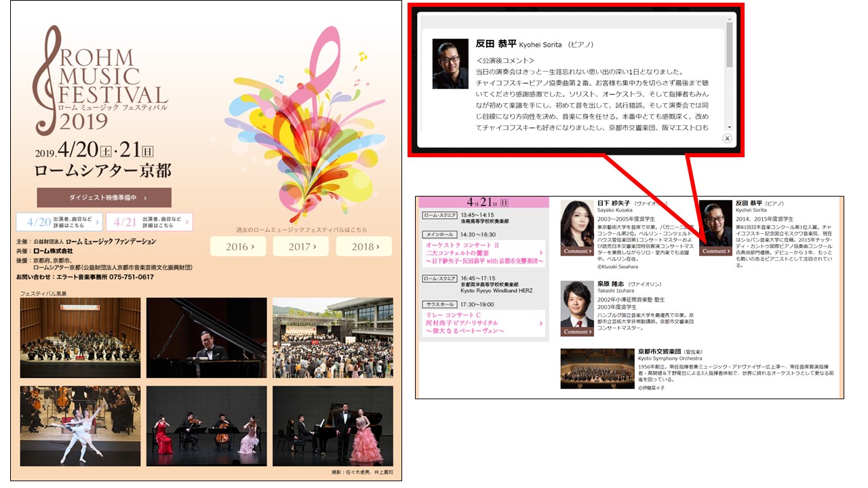Close the Kyohei Sorita comment popup

[727, 138]
